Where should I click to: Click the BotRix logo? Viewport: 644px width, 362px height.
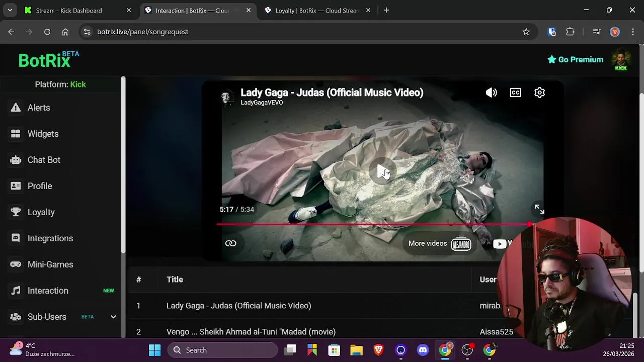pos(49,60)
